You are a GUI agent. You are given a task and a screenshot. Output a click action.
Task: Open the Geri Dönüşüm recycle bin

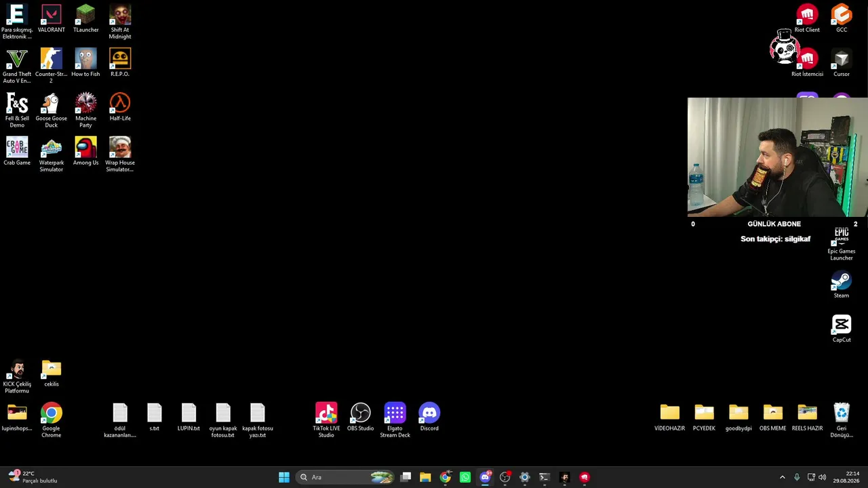(842, 420)
